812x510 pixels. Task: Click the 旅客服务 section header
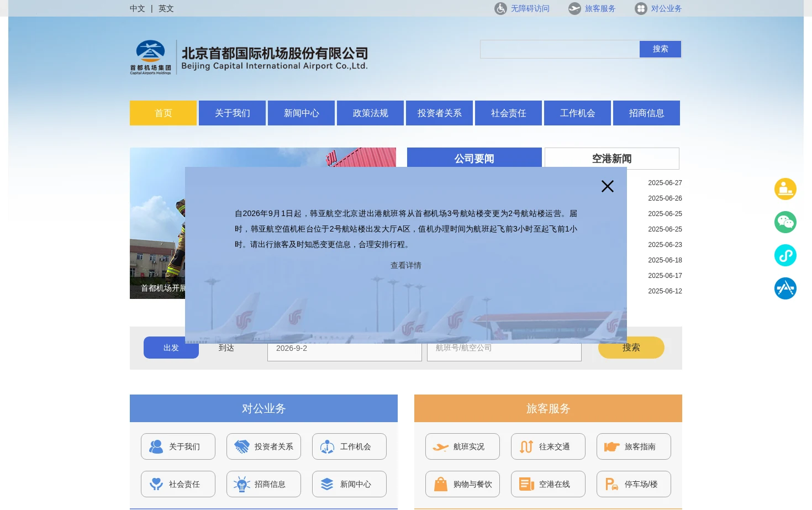(x=548, y=408)
